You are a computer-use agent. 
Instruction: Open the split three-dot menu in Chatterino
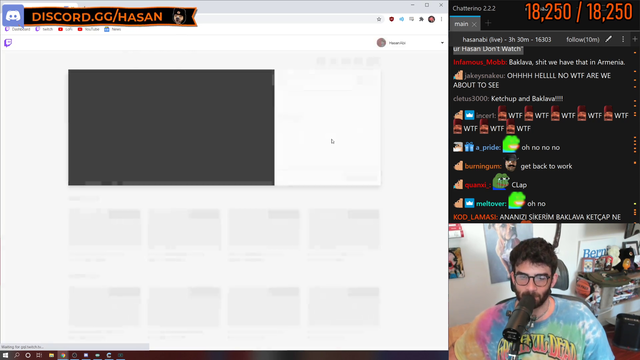tap(623, 39)
